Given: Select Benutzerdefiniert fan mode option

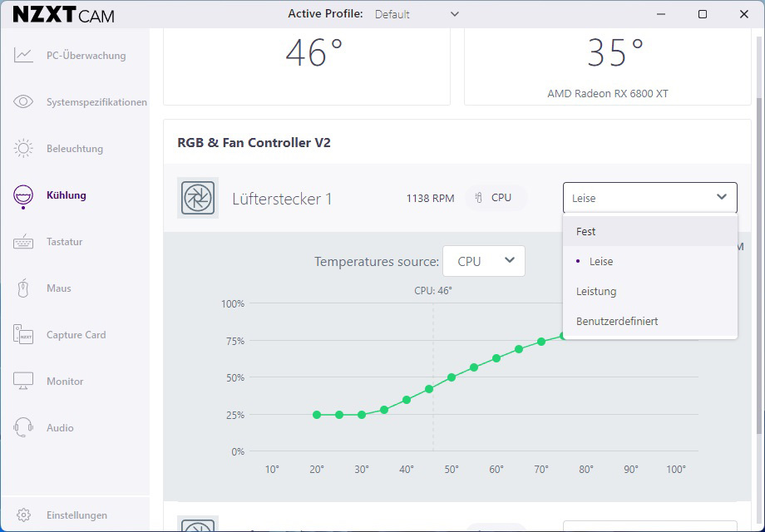Looking at the screenshot, I should tap(650, 321).
